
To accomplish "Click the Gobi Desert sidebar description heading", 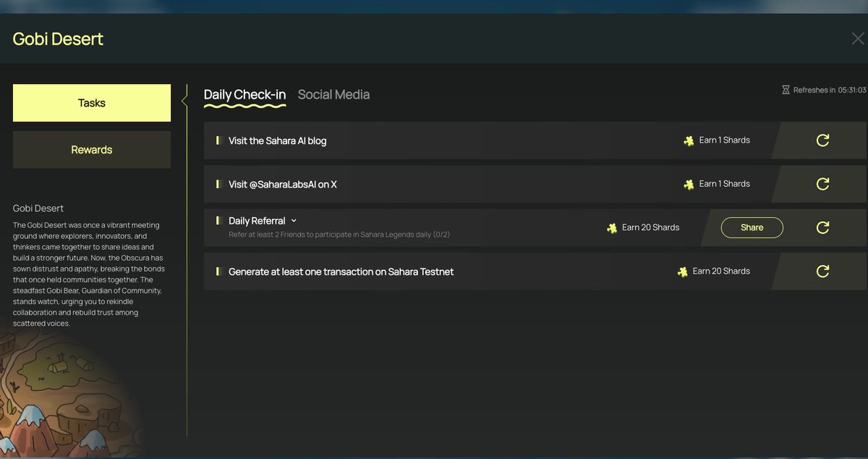I will [38, 209].
